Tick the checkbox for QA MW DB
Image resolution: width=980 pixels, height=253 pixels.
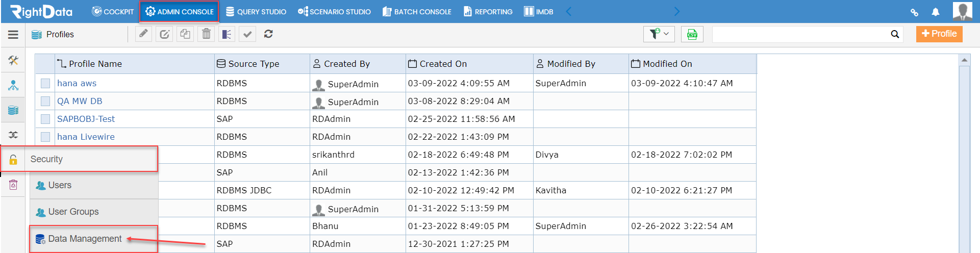[x=45, y=101]
